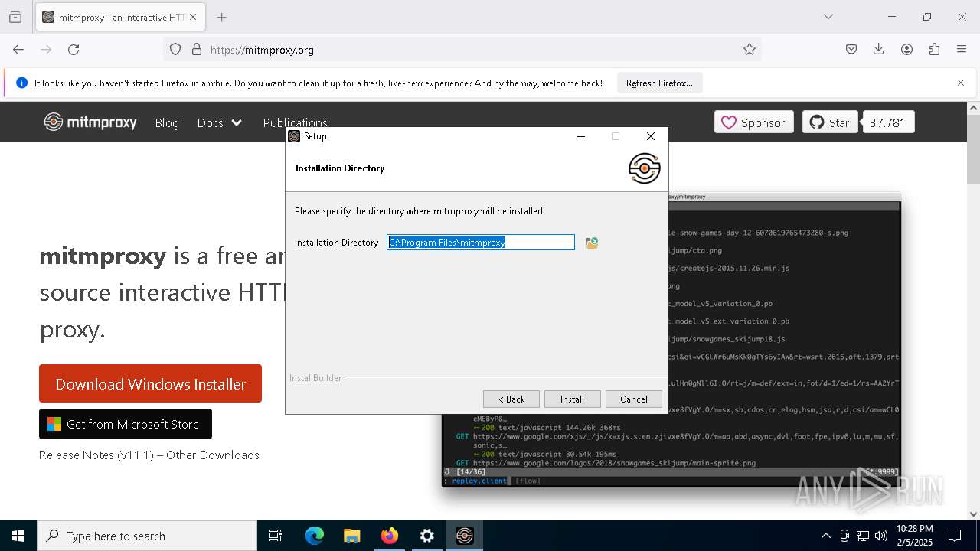
Task: Reload the mitmproxy.org page
Action: pos(73,50)
